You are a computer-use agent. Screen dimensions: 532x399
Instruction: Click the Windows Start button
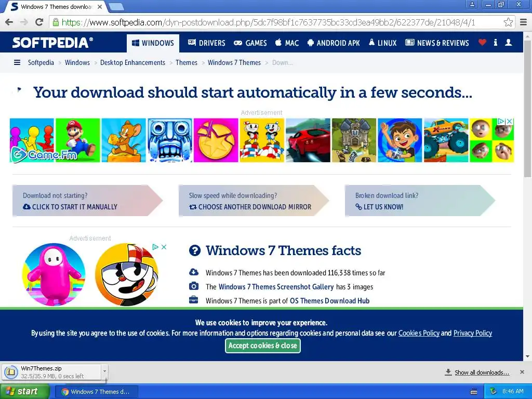(24, 392)
